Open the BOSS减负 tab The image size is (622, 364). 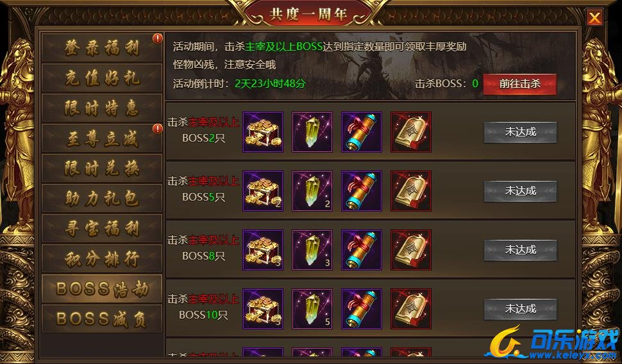(102, 318)
